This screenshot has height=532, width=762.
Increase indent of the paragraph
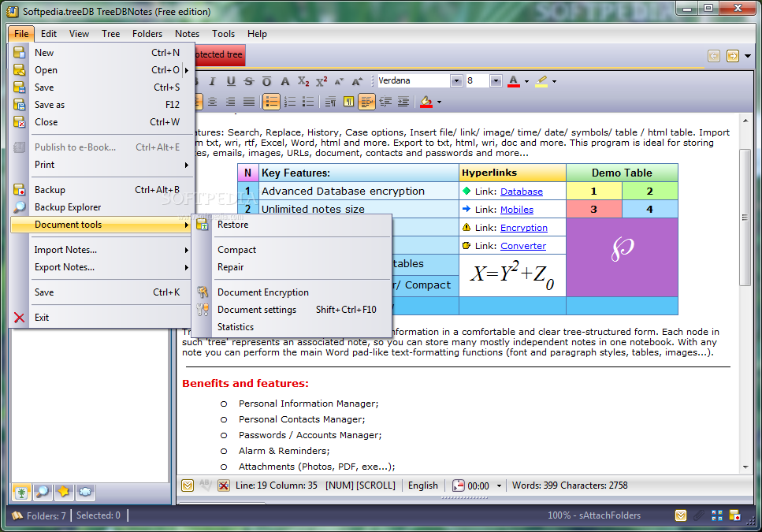403,102
